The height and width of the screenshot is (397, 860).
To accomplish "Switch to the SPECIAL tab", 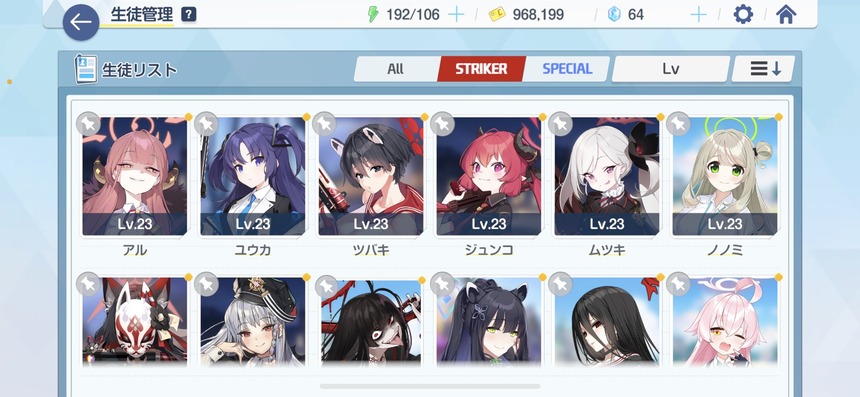I will [x=567, y=69].
